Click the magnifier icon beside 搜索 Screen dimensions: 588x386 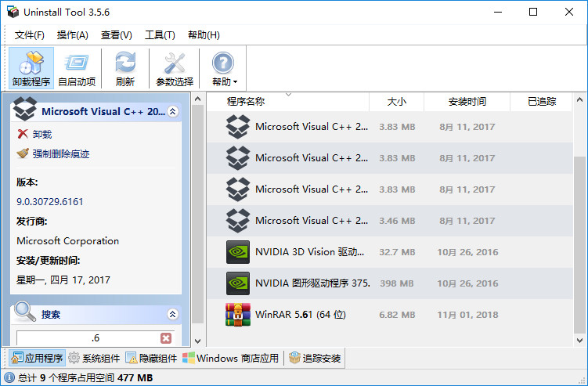click(x=25, y=312)
